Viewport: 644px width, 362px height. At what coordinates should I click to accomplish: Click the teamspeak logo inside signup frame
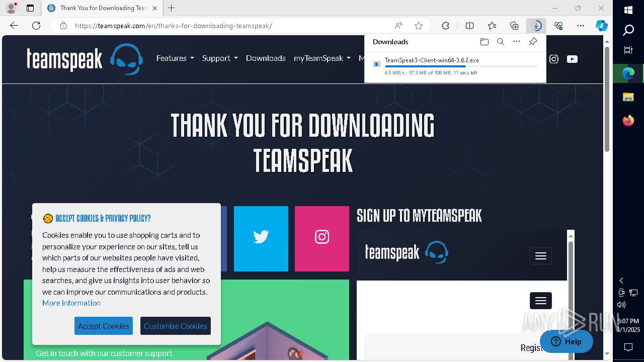(407, 252)
